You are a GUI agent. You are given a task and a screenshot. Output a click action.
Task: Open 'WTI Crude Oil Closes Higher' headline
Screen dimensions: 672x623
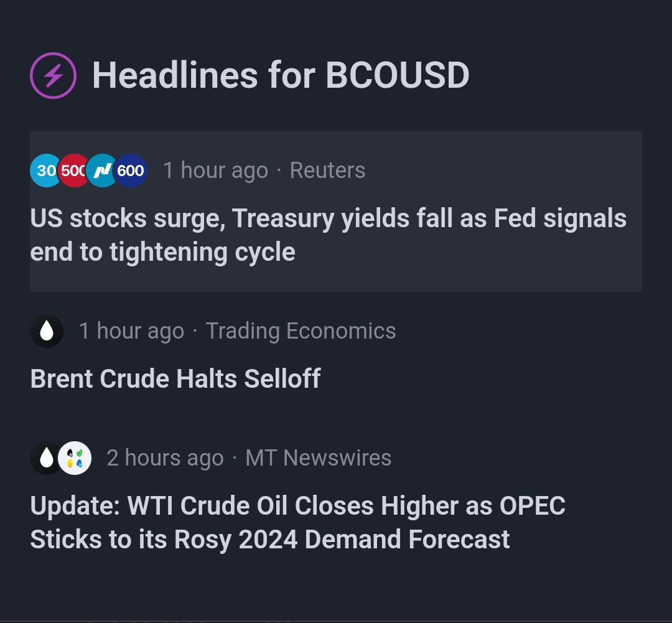[x=298, y=522]
